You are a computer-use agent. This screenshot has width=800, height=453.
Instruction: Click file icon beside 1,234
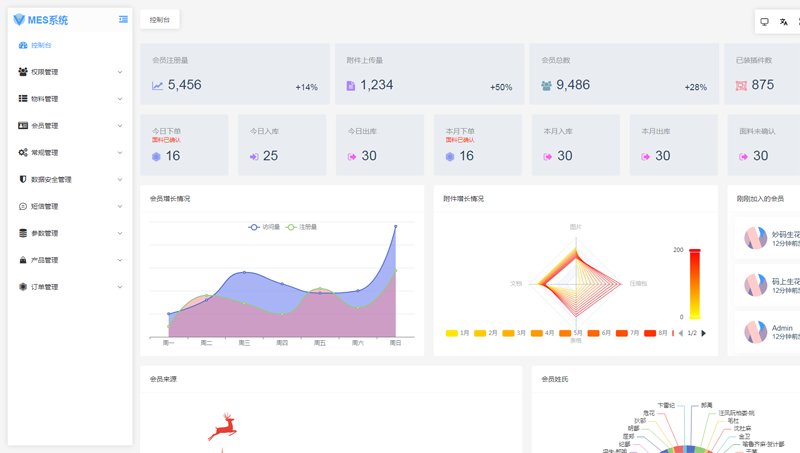point(351,86)
